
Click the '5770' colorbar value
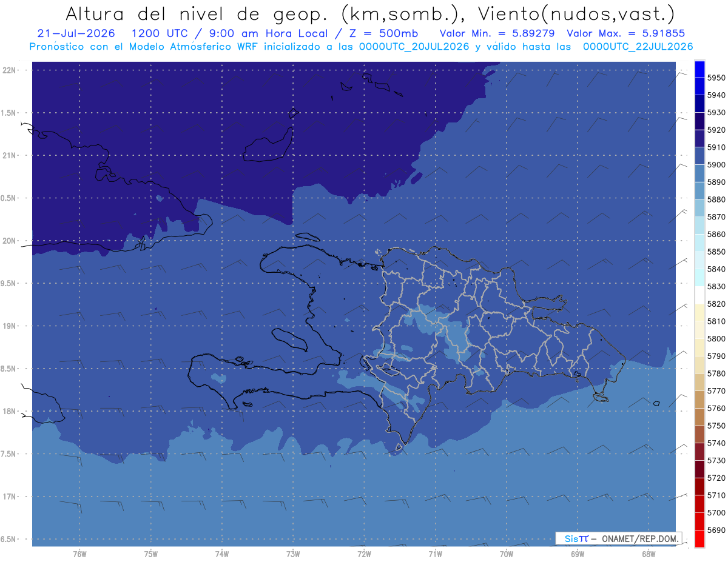pyautogui.click(x=716, y=391)
